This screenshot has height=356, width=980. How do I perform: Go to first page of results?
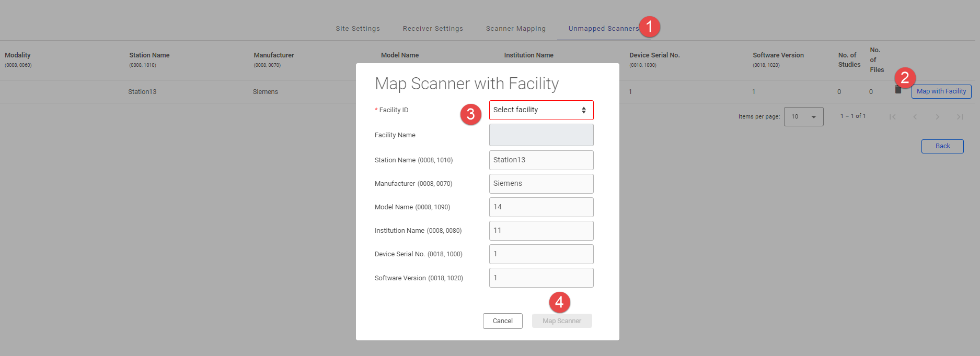893,117
